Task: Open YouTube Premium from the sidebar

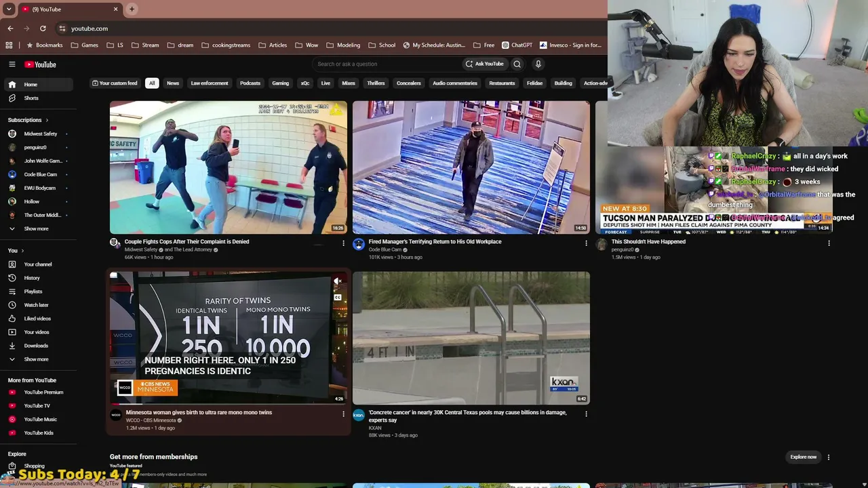Action: coord(37,392)
